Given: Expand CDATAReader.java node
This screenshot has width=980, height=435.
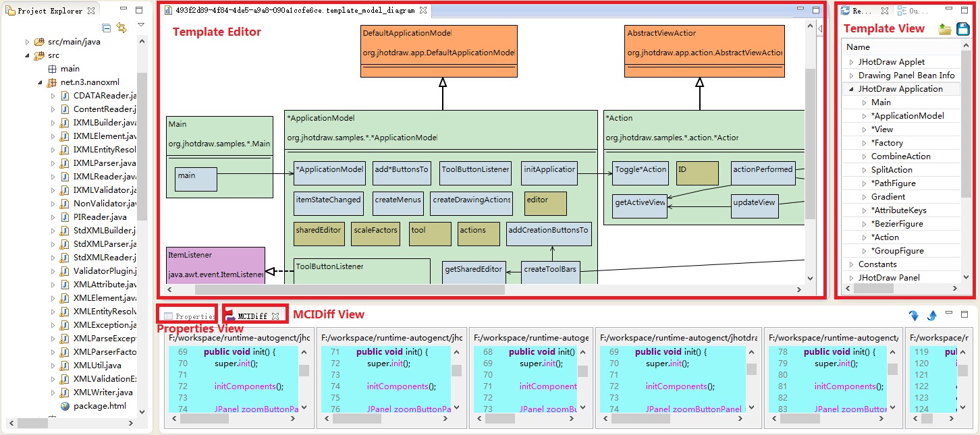Looking at the screenshot, I should [53, 96].
